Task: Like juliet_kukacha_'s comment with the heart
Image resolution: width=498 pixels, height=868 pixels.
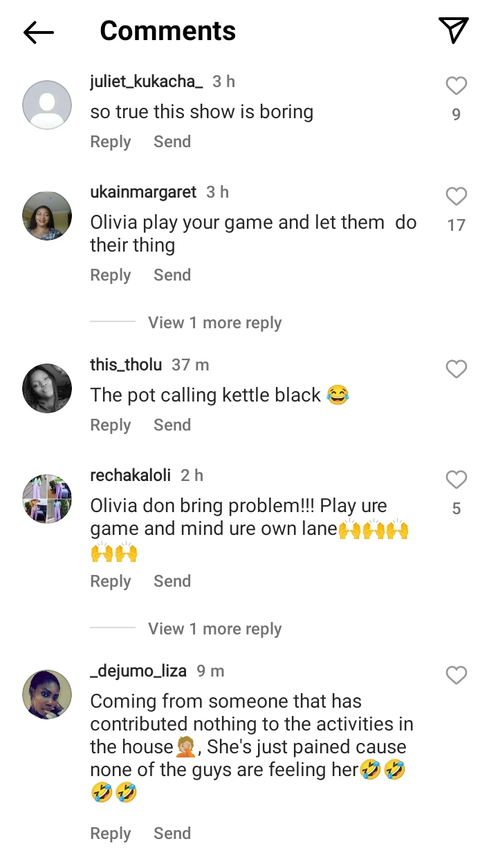Action: click(x=456, y=86)
